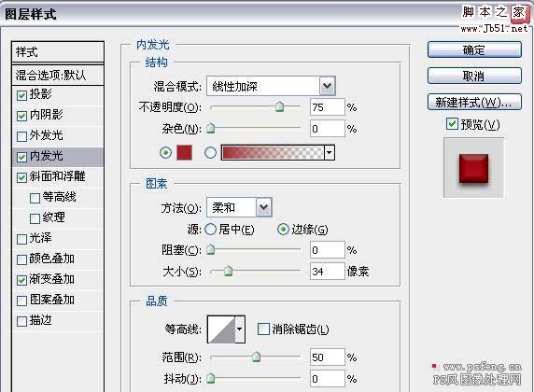Select the 样式 header in styles list

(58, 52)
